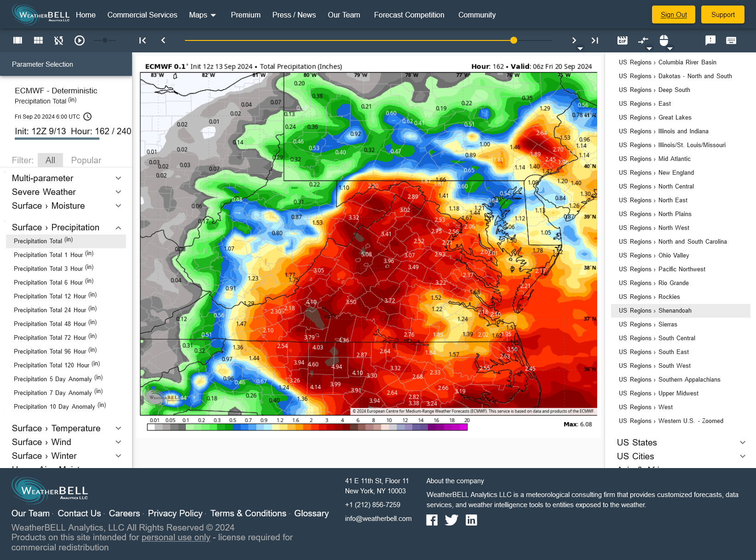Open Commercial Services page
Viewport: 756px width, 560px height.
(142, 15)
